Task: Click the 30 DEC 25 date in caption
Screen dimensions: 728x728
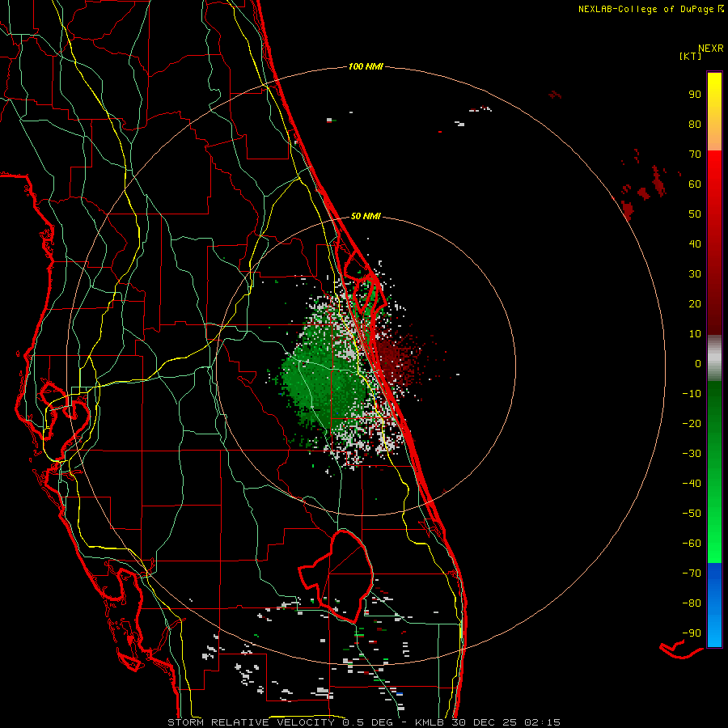Action: tap(485, 722)
